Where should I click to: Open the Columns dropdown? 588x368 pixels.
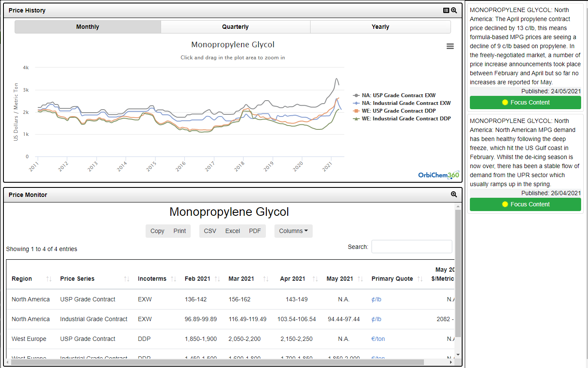(293, 231)
